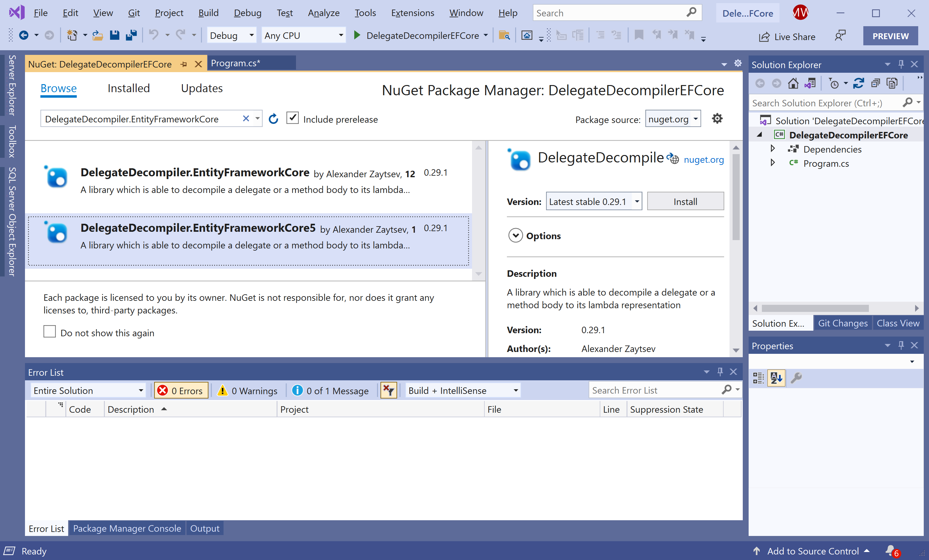The image size is (929, 560).
Task: Switch to the Installed tab
Action: [129, 88]
